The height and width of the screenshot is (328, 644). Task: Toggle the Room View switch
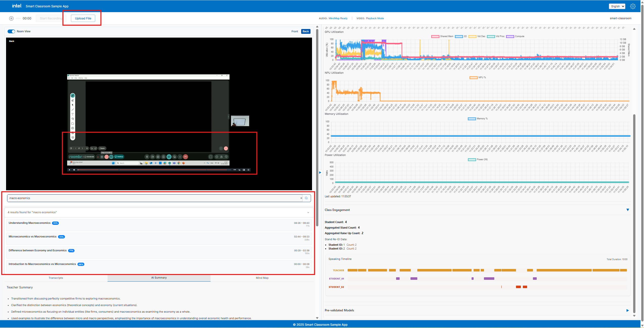point(11,31)
